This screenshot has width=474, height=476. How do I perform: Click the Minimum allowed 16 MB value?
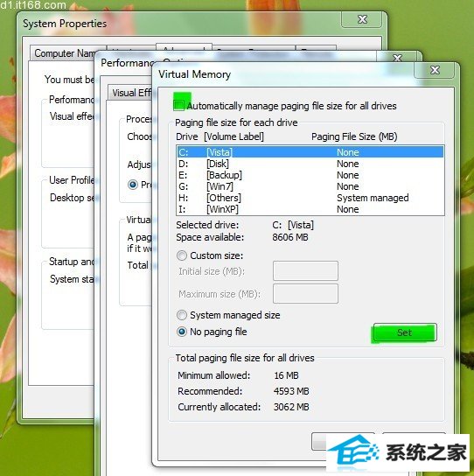point(286,375)
